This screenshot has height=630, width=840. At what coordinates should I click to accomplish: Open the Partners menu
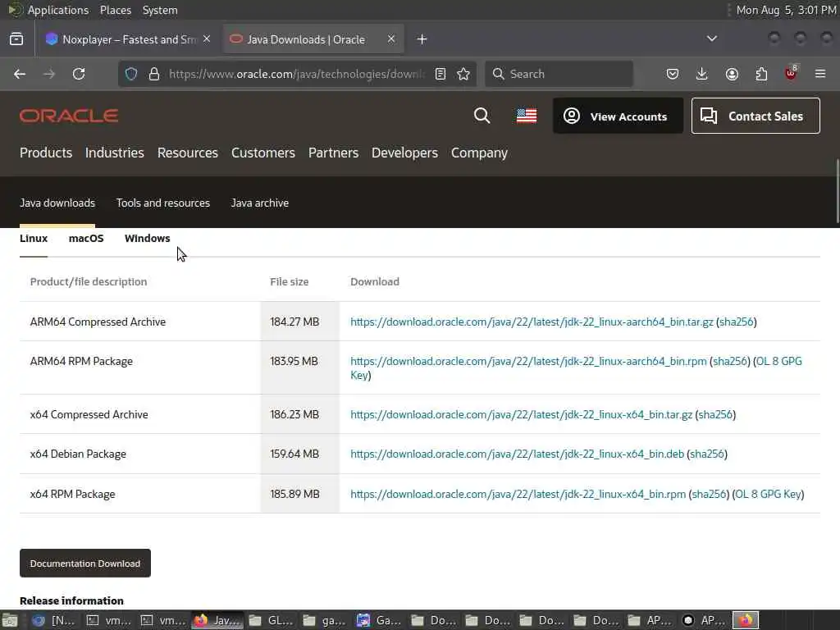pos(333,153)
